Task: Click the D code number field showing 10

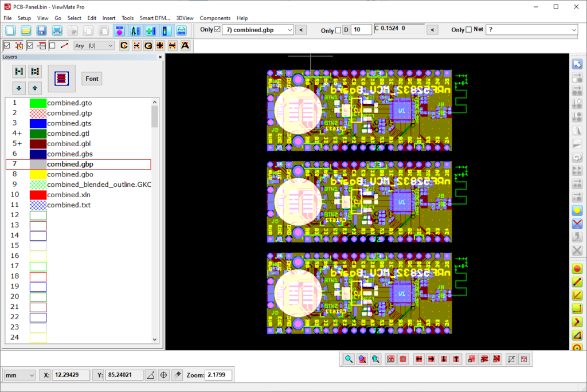Action: pyautogui.click(x=361, y=30)
